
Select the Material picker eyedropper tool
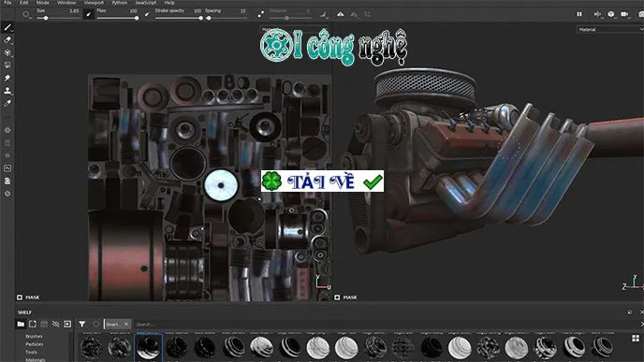pos(7,104)
